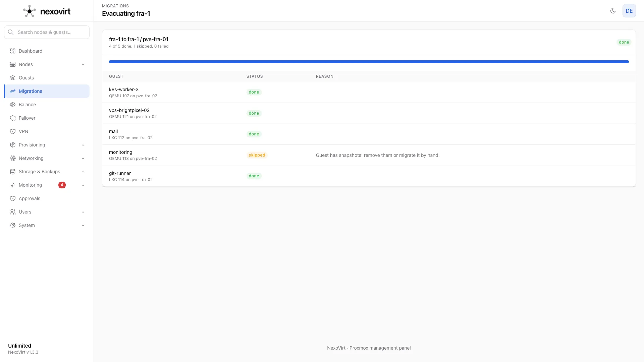Click the Dashboard grid icon
This screenshot has width=644, height=362.
click(13, 51)
